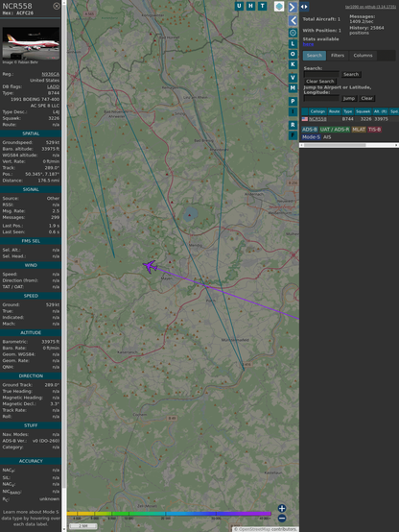Click the left-arrow sidebar shrink button

click(x=293, y=21)
